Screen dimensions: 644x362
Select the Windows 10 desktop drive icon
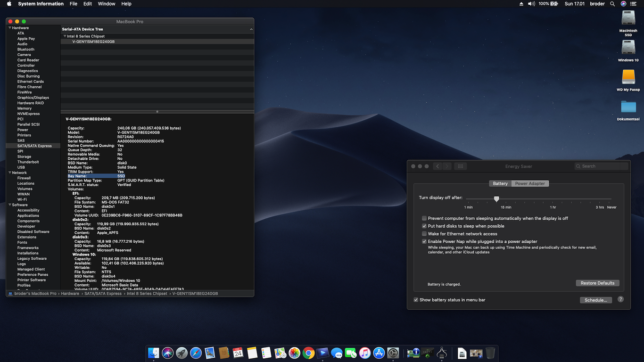(628, 47)
